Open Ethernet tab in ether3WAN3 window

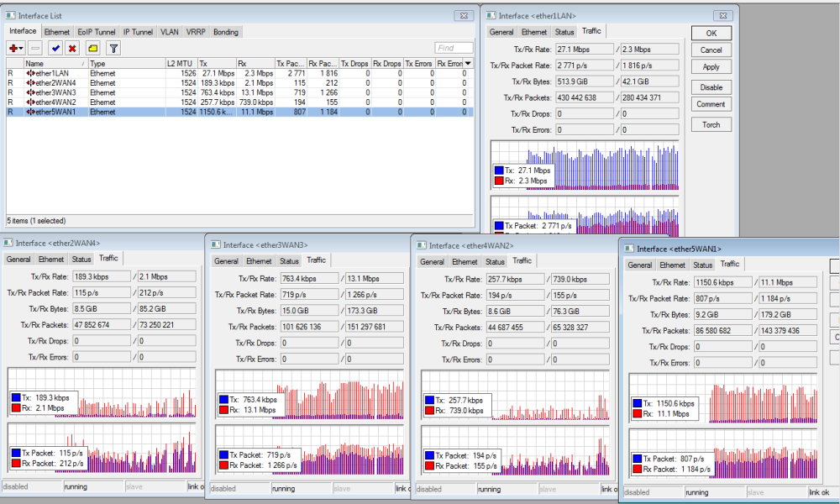(x=259, y=261)
